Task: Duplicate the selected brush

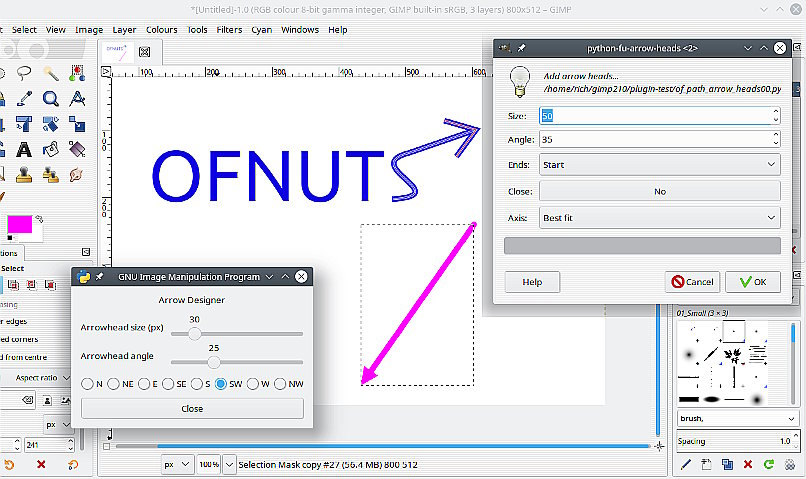Action: point(727,465)
